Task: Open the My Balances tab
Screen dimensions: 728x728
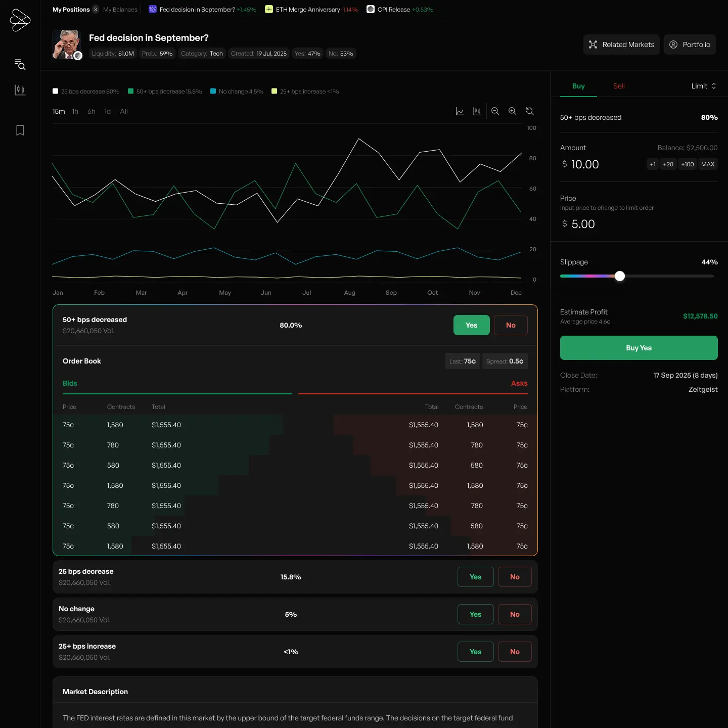Action: pyautogui.click(x=120, y=10)
